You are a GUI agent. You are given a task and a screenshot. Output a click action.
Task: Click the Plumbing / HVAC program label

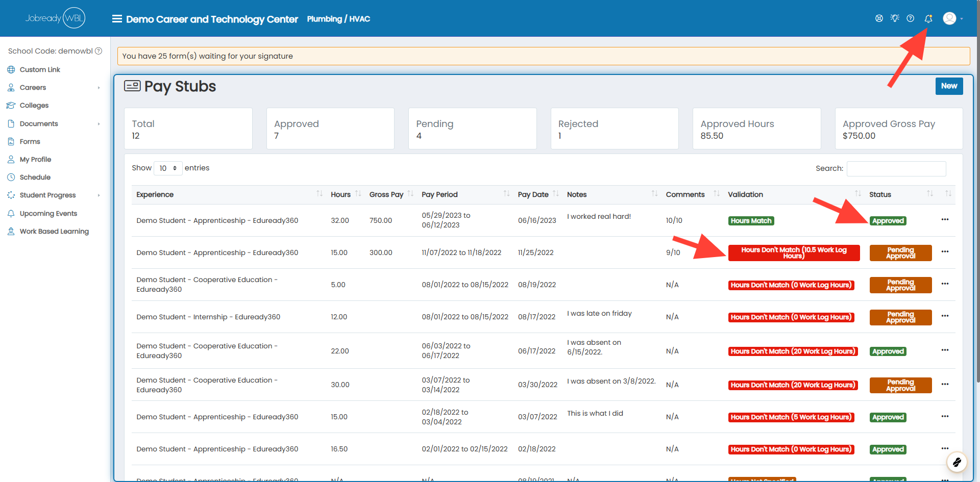[338, 19]
